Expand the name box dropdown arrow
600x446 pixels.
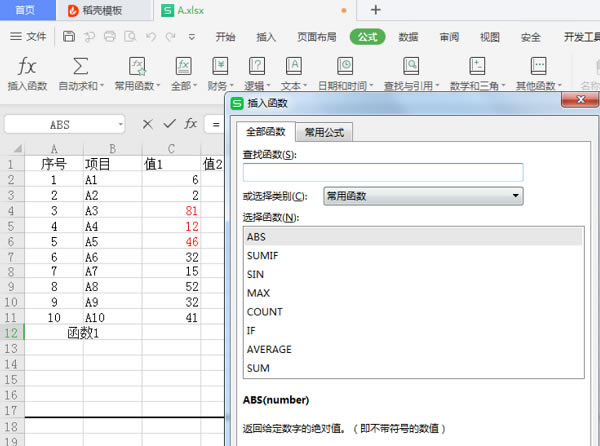pos(120,125)
